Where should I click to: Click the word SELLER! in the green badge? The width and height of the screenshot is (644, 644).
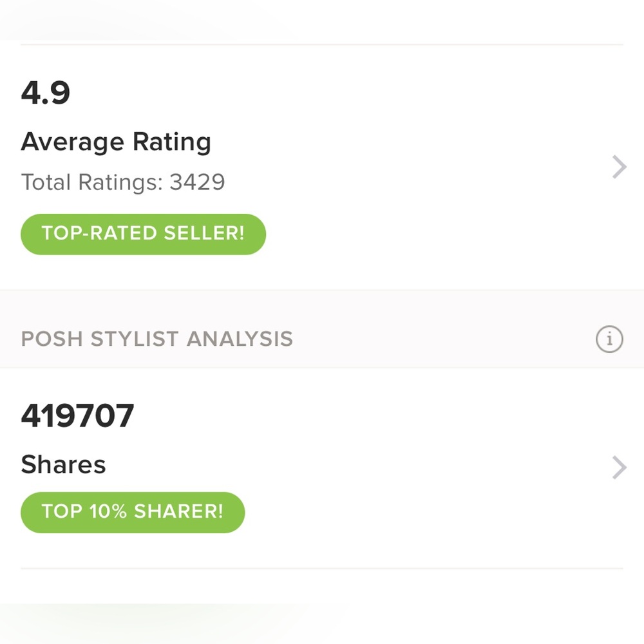click(x=204, y=233)
